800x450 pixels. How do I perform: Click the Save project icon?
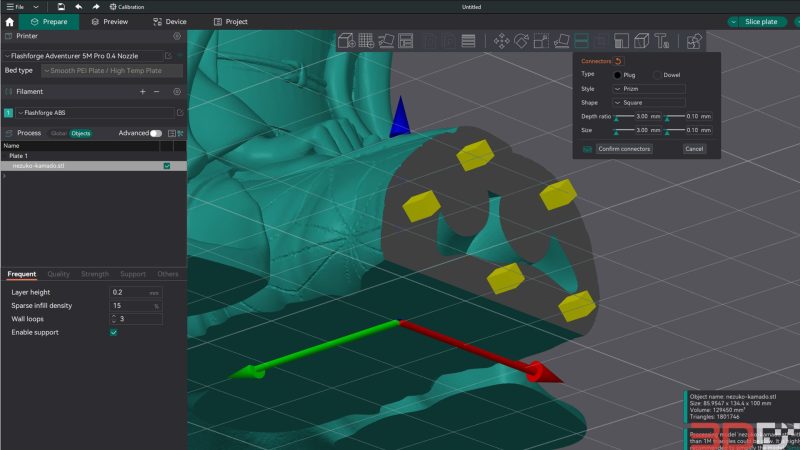(x=61, y=7)
